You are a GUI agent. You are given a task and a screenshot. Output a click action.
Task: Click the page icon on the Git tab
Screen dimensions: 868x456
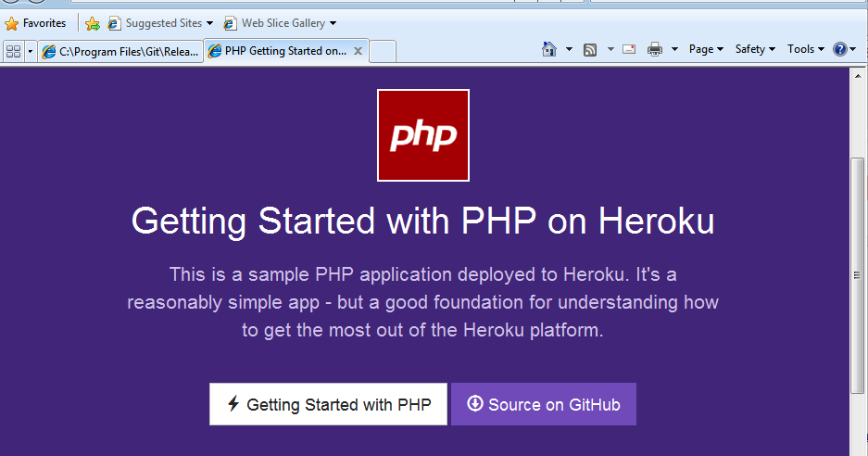click(x=49, y=52)
